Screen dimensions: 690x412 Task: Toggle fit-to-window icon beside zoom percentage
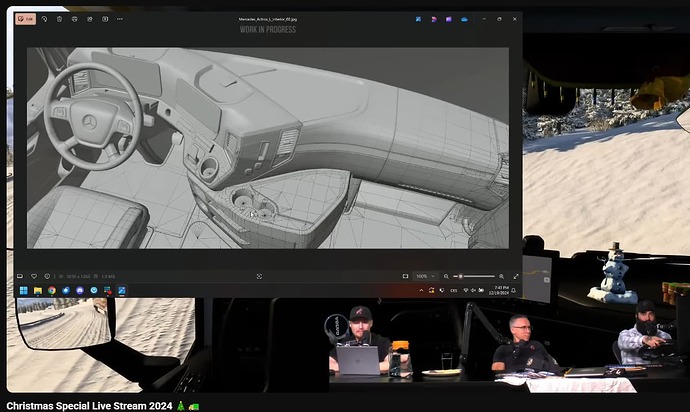click(x=404, y=276)
